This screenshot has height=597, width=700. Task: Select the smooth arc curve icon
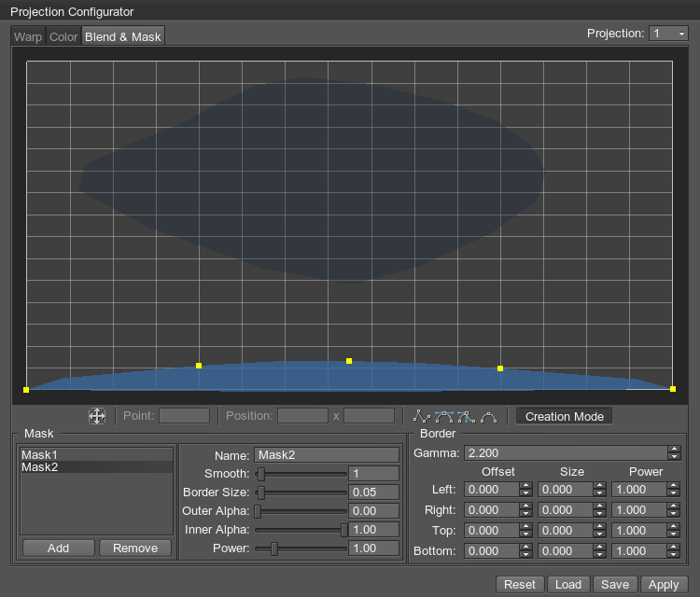(488, 416)
